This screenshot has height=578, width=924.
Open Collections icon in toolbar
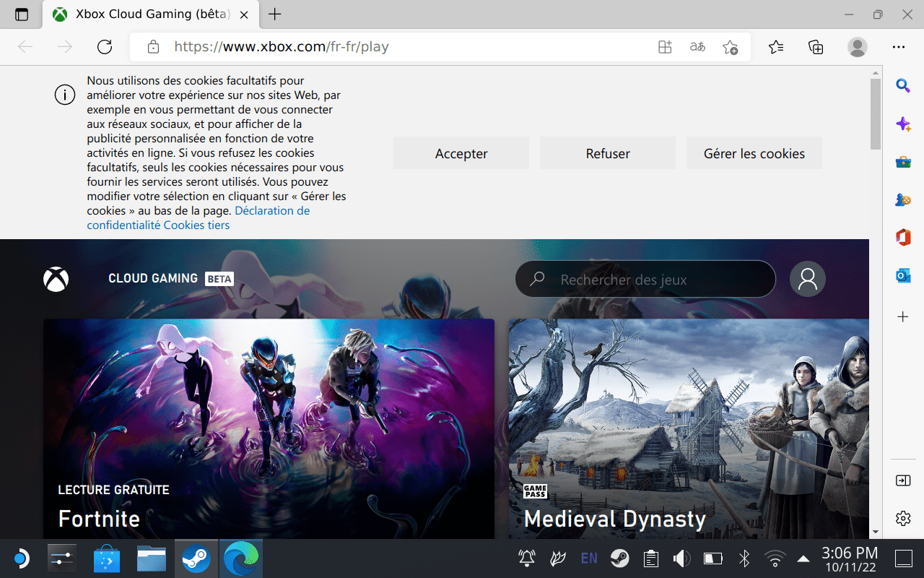(816, 47)
